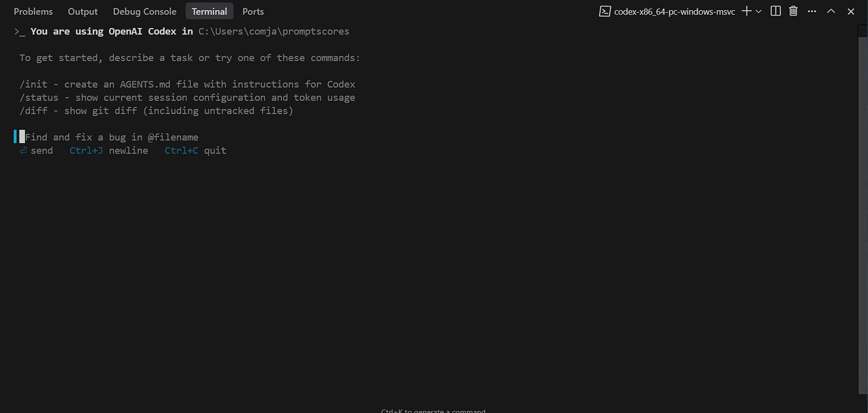
Task: Switch to the Ports tab
Action: coord(253,11)
